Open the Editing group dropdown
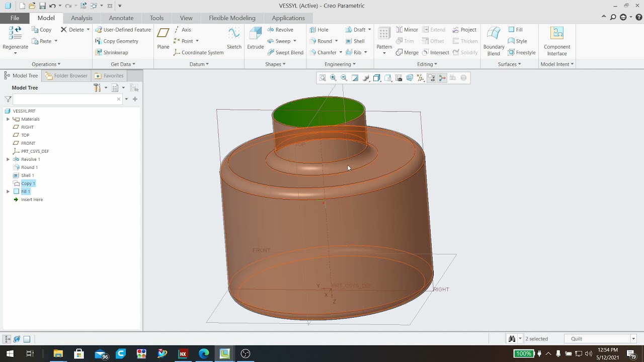 [427, 64]
